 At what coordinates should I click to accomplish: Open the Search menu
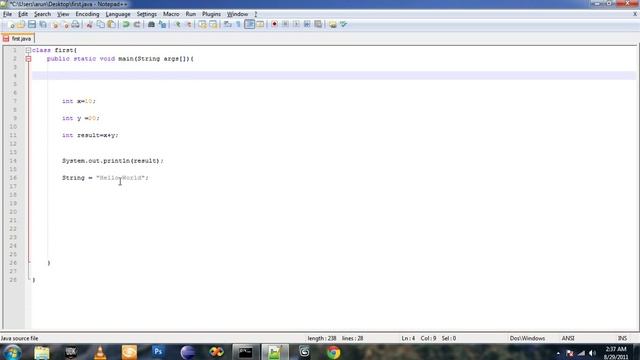pos(42,14)
